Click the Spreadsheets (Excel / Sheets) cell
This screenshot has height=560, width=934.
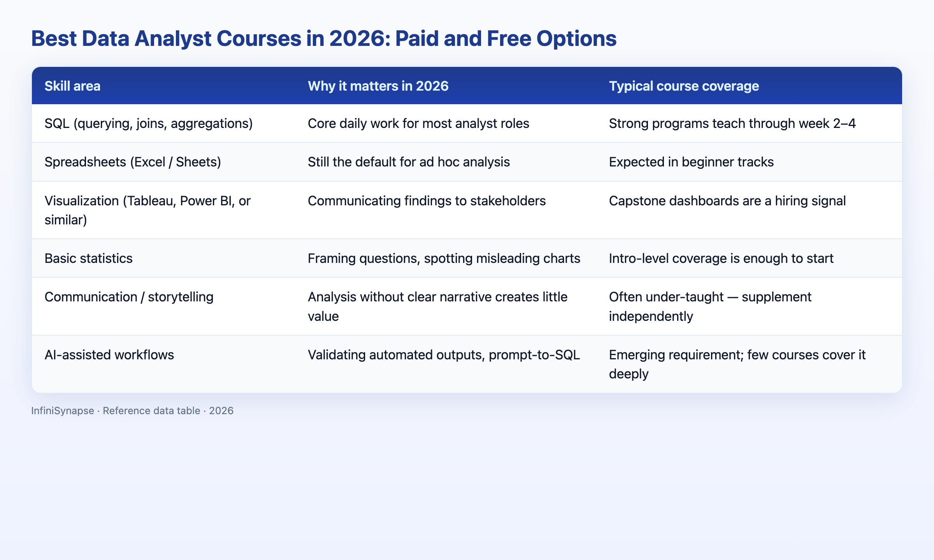[x=133, y=162]
